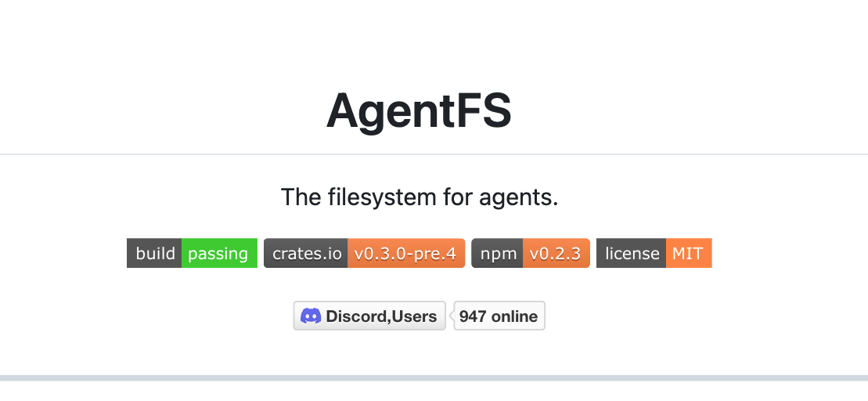Click the orange MIT license value
This screenshot has height=401, width=868.
[x=688, y=254]
